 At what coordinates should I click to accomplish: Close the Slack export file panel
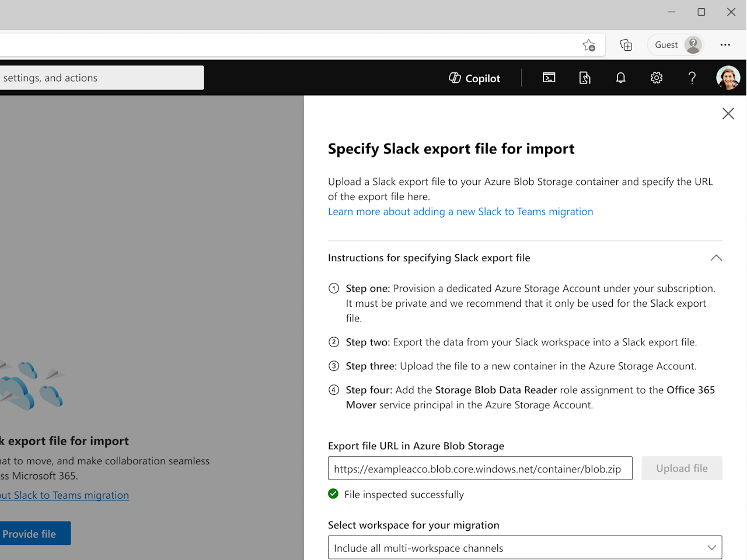[x=728, y=114]
